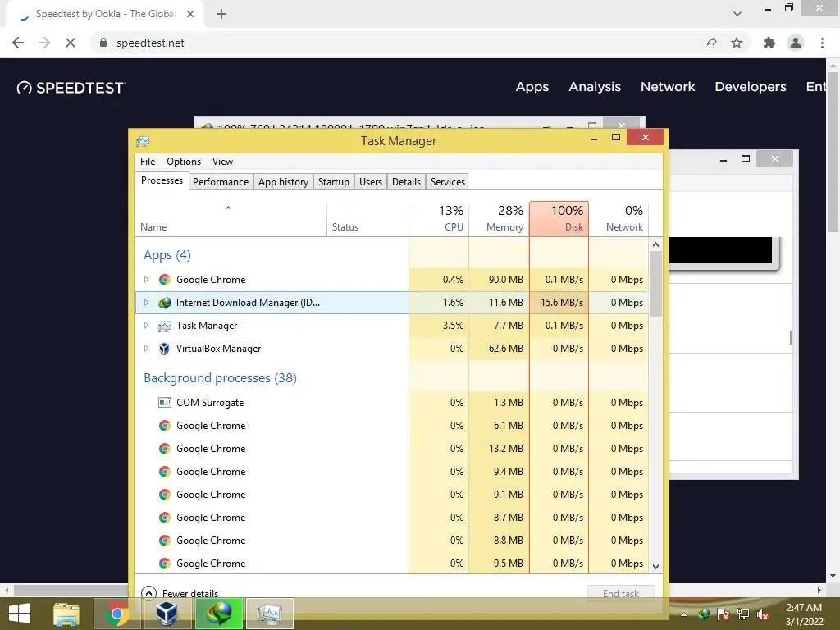Open the Analysis link on Speedtest
Image resolution: width=840 pixels, height=630 pixels.
(595, 87)
